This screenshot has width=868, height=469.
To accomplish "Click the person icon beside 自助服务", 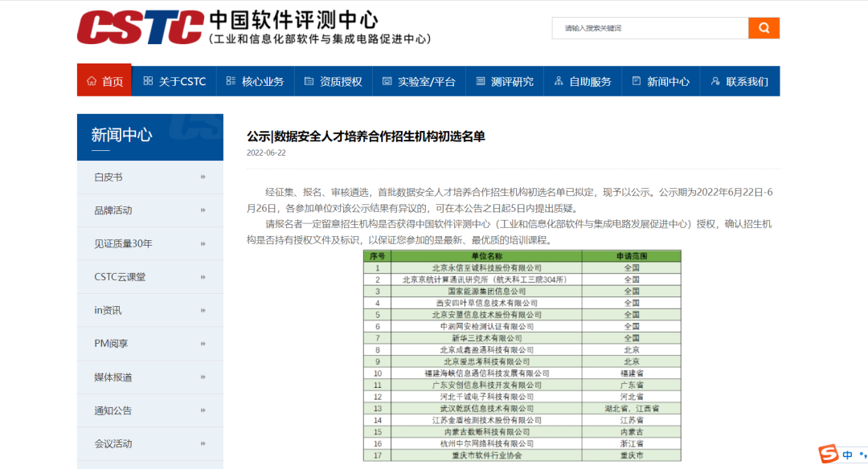I will 558,80.
